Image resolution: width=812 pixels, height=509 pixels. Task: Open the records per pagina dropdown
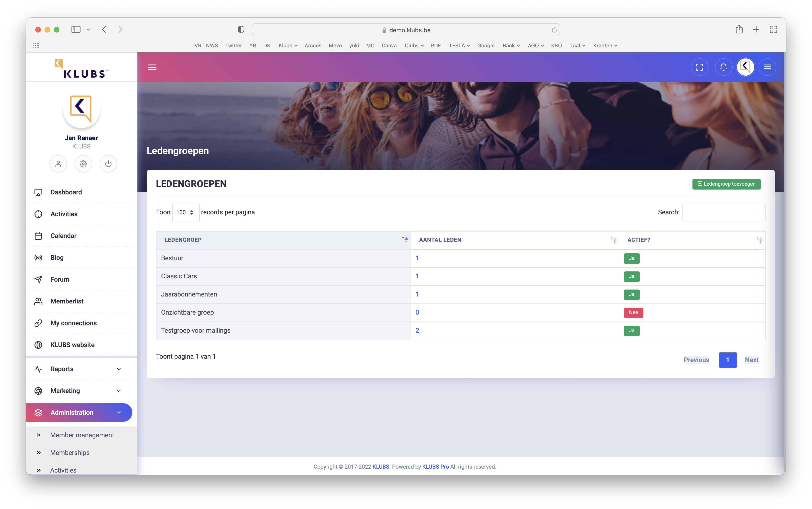click(185, 213)
